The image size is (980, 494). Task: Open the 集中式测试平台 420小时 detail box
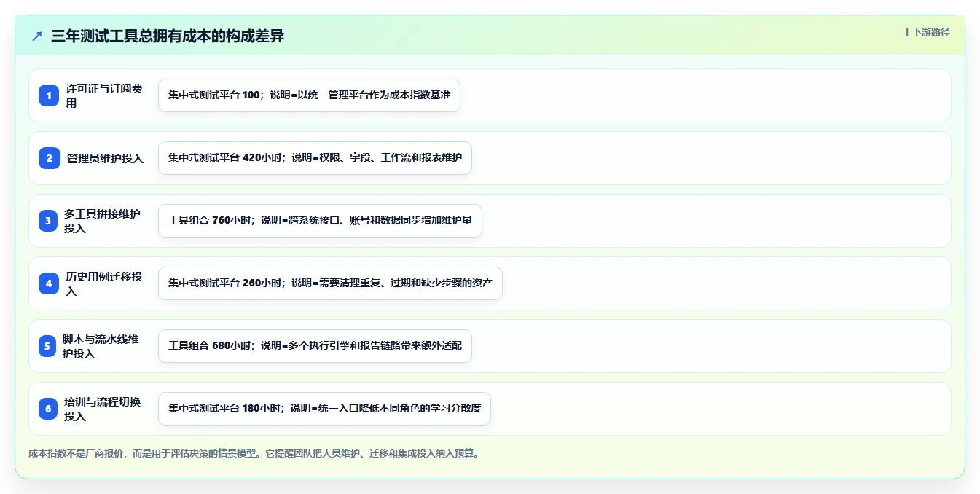pos(315,158)
